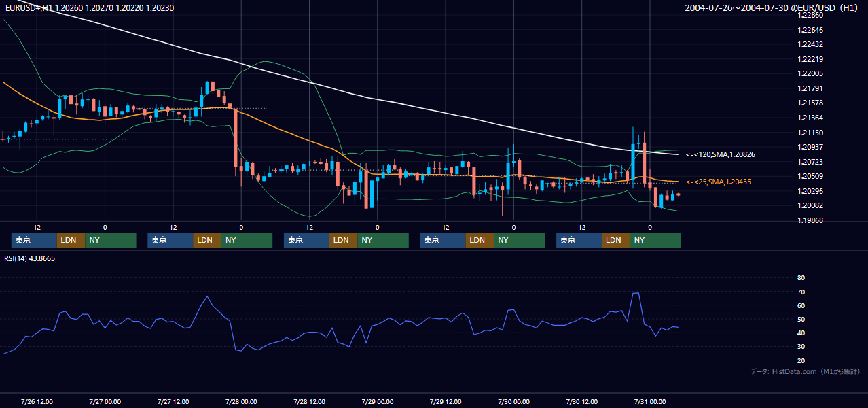The image size is (868, 408).
Task: Select price level 1.20082
Action: point(810,205)
